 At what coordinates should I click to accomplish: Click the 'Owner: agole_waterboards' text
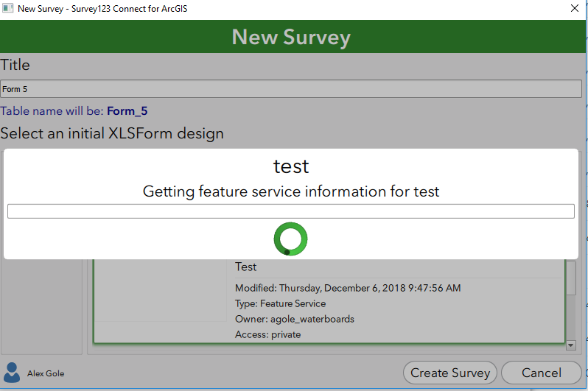coord(295,319)
